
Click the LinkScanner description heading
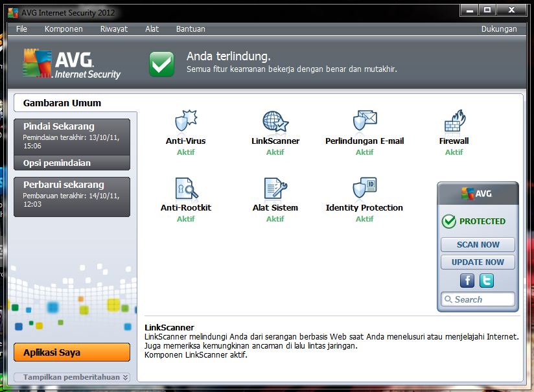pyautogui.click(x=169, y=327)
